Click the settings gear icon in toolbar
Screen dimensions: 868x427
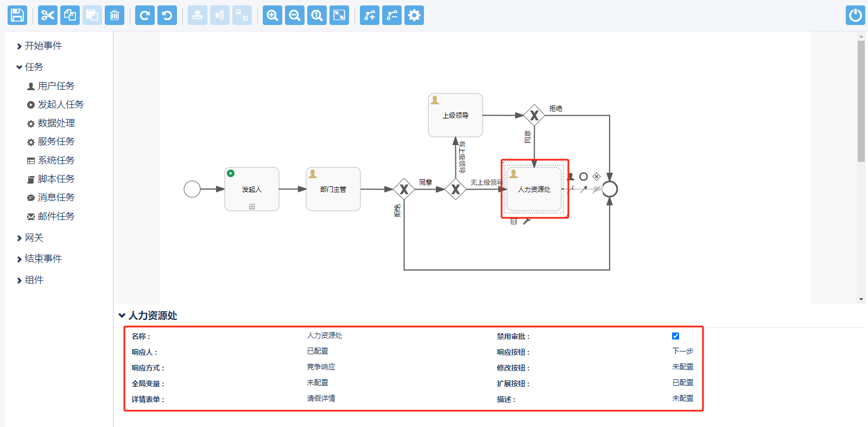tap(414, 15)
